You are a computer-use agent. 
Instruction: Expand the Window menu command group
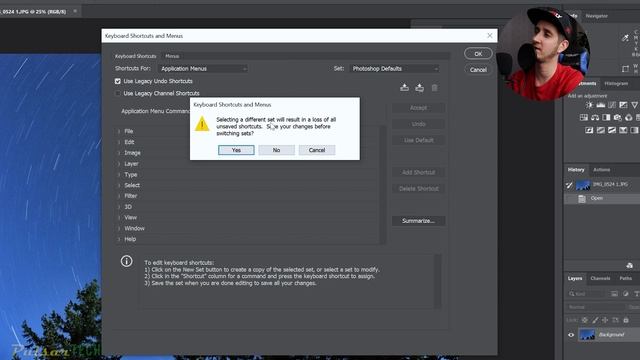coord(119,229)
